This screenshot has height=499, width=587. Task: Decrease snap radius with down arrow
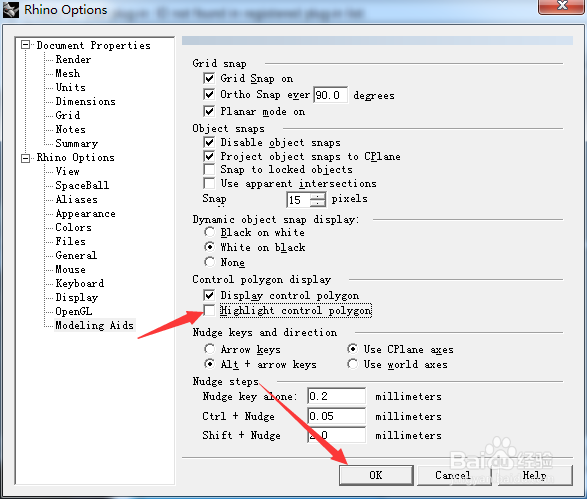318,203
